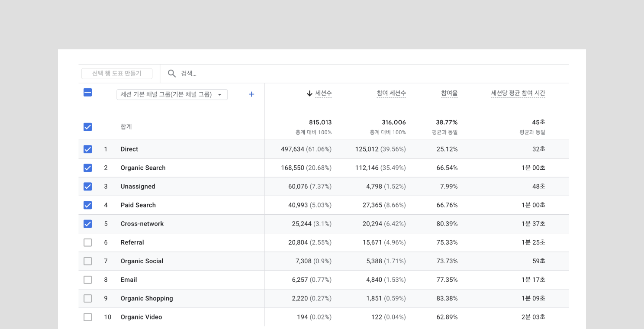The image size is (644, 329).
Task: Click the Cross-network channel name
Action: pos(142,224)
